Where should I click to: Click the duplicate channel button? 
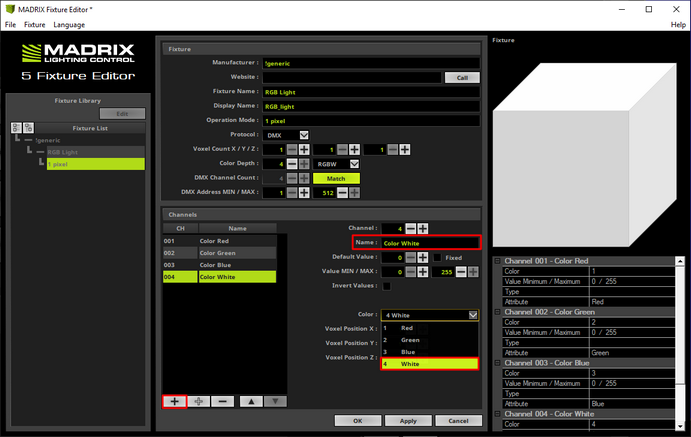pos(199,401)
